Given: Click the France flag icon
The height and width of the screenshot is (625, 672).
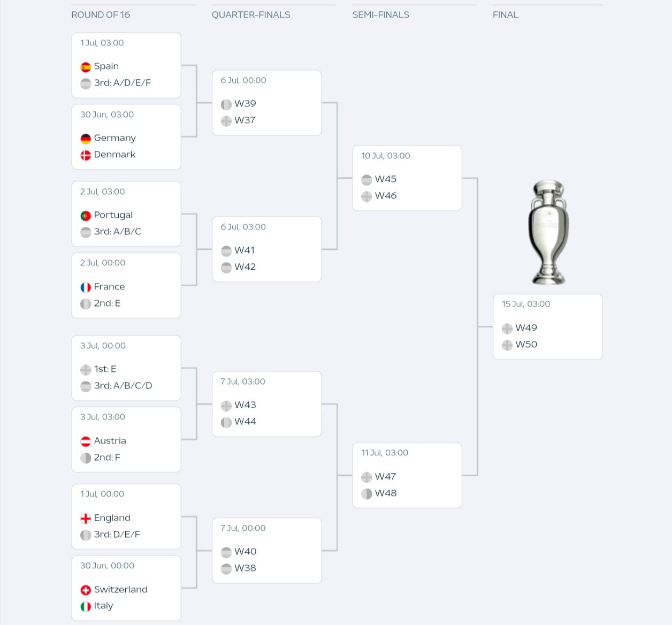Looking at the screenshot, I should pos(86,287).
